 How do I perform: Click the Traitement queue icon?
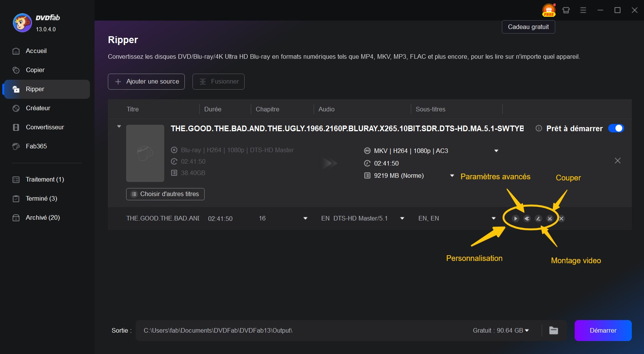coord(16,180)
